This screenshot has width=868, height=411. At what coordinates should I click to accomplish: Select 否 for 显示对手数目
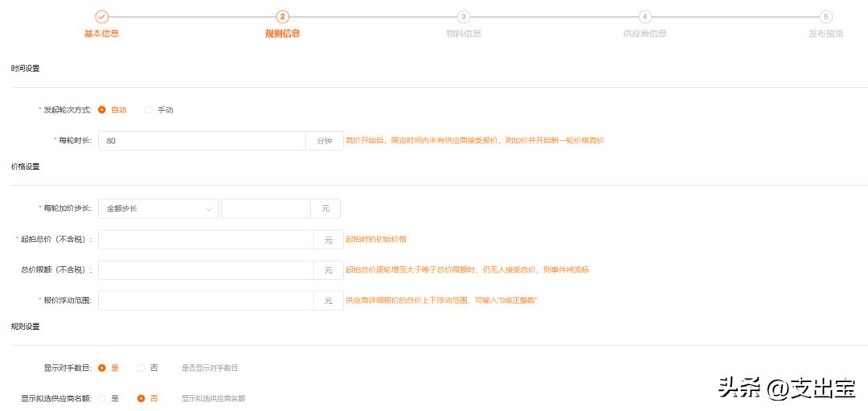coord(141,368)
